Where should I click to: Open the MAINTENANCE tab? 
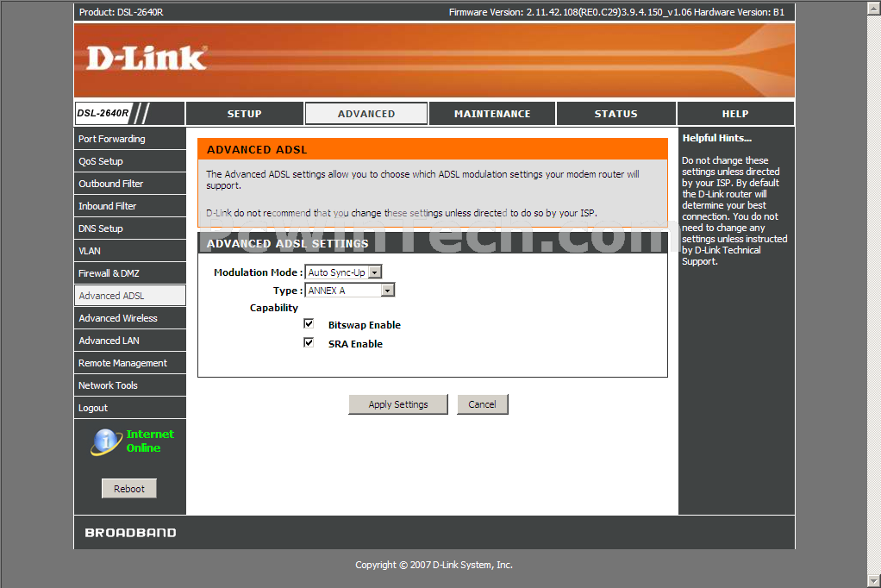click(x=492, y=114)
